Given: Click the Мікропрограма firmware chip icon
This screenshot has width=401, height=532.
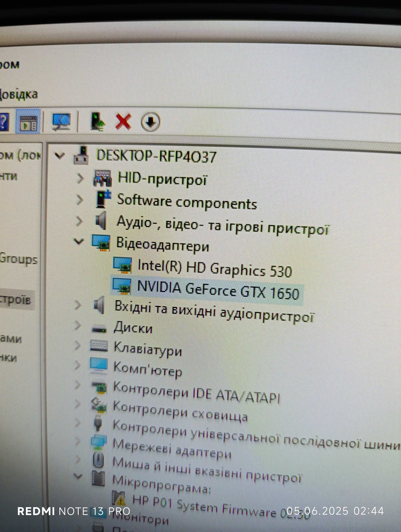Looking at the screenshot, I should coord(99,479).
